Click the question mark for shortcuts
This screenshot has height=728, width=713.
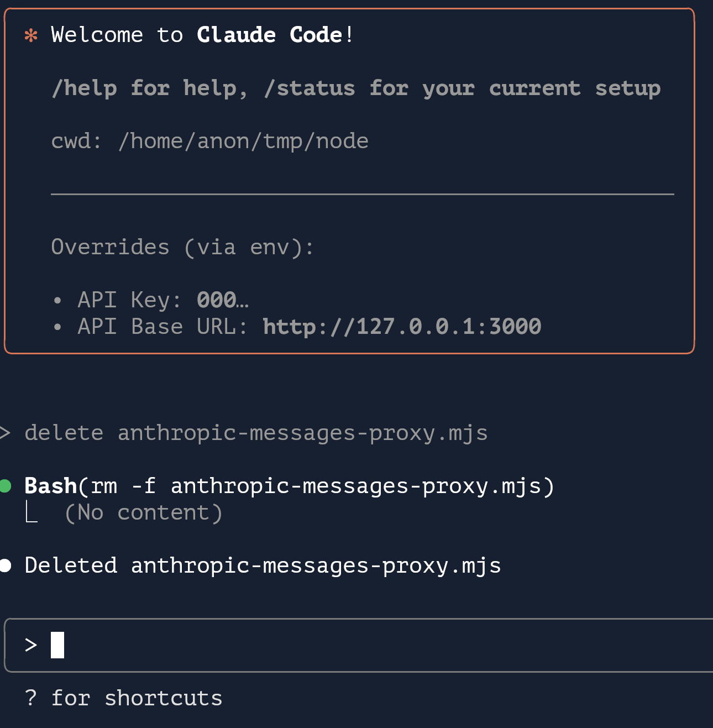[31, 698]
